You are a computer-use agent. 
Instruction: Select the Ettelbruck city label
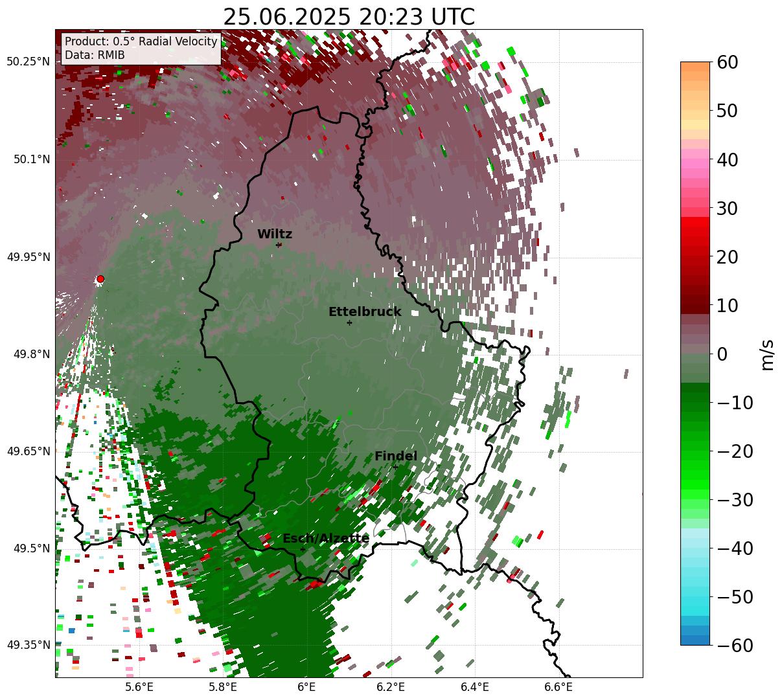pos(365,312)
